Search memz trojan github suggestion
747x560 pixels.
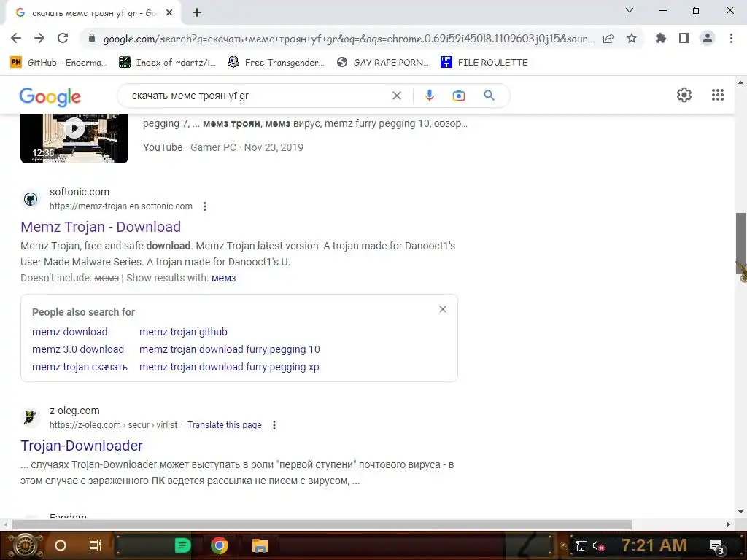(183, 332)
